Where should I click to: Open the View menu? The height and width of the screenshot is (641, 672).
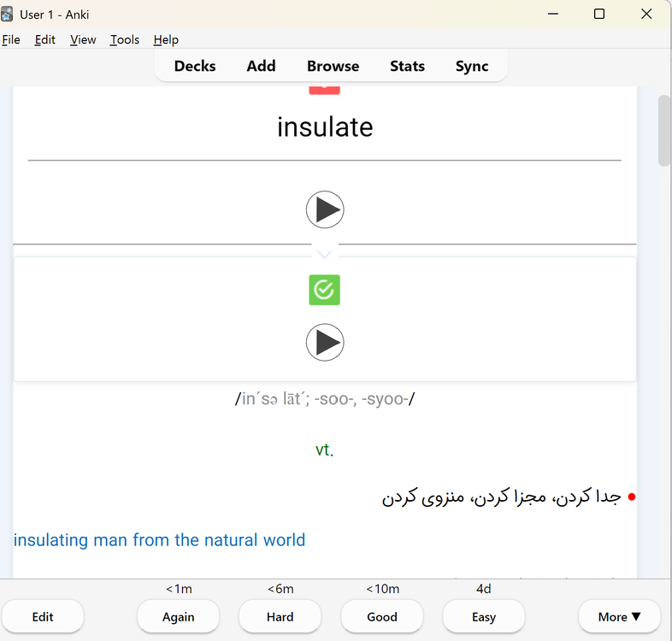[83, 40]
